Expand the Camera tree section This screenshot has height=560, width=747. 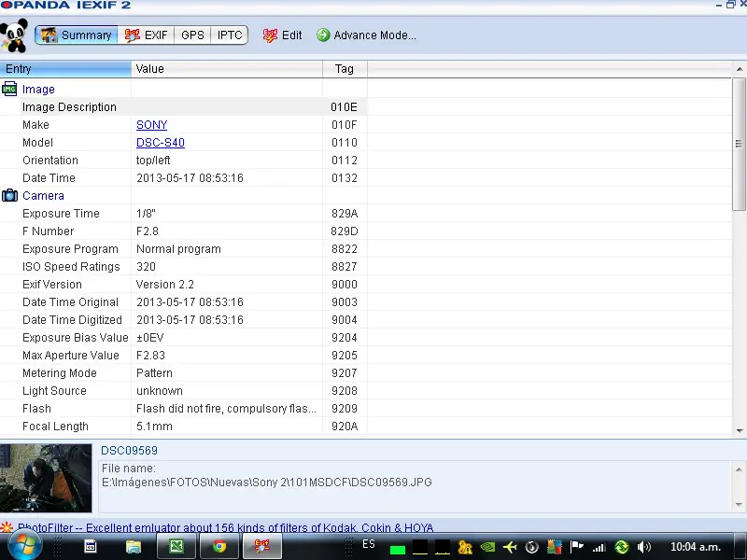click(x=43, y=196)
